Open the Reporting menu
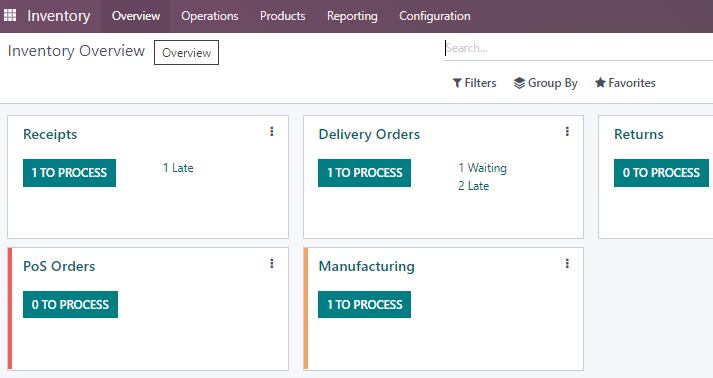The image size is (713, 378). click(352, 16)
